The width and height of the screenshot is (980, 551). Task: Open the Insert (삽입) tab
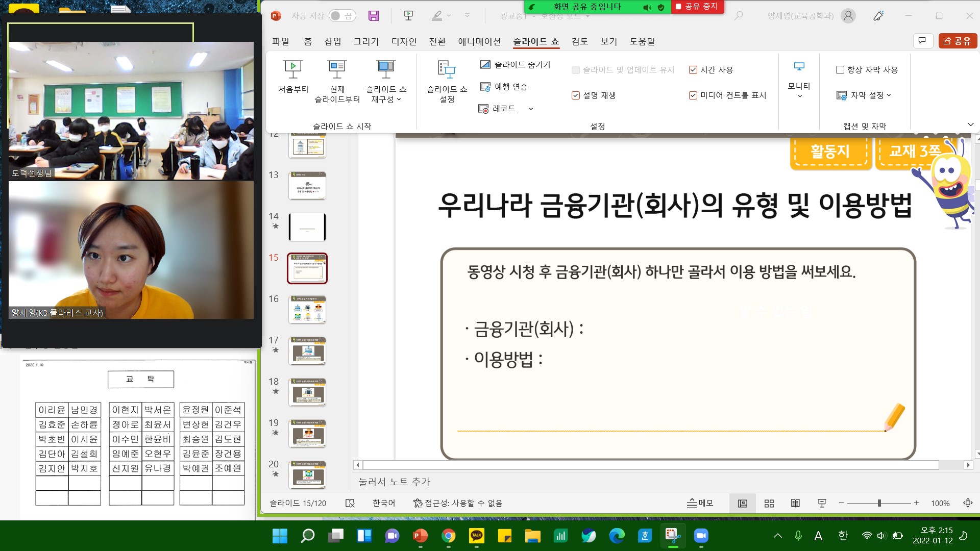[x=332, y=41]
